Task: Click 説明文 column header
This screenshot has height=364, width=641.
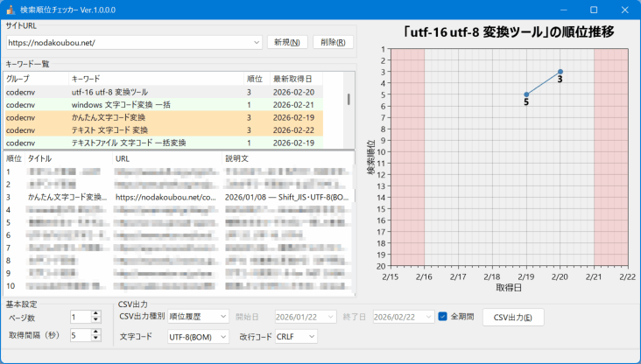Action: 288,158
